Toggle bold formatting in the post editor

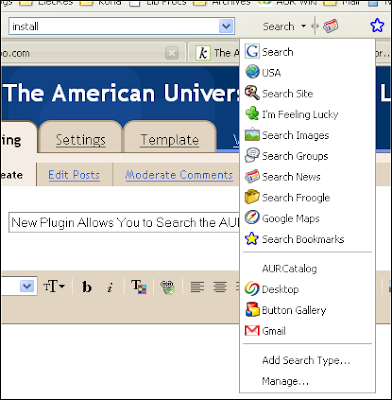click(x=87, y=287)
